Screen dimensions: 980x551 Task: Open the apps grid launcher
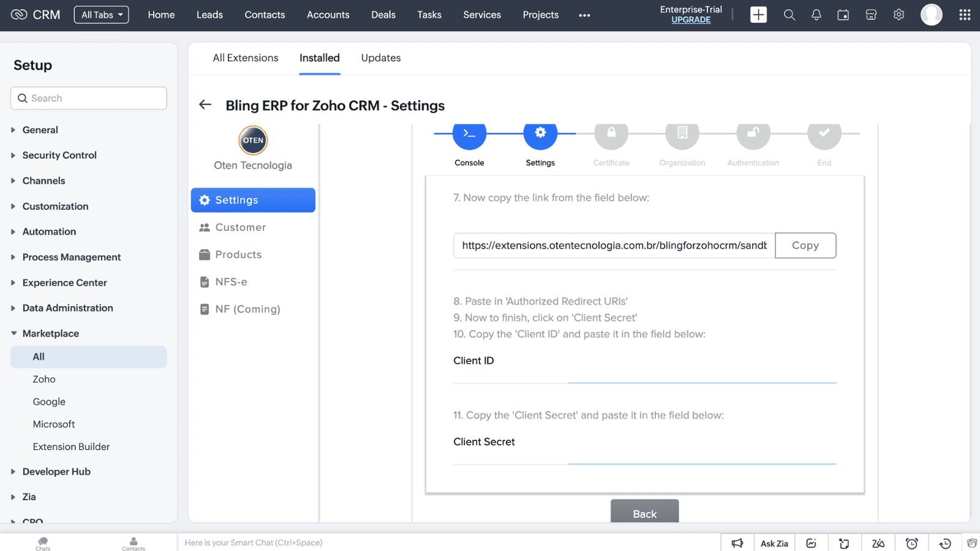(965, 15)
